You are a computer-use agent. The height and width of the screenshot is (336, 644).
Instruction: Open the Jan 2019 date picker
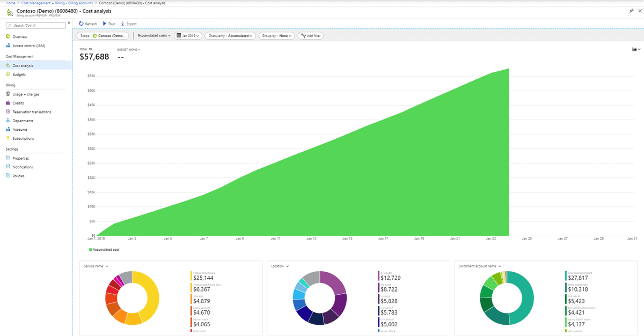(x=189, y=35)
